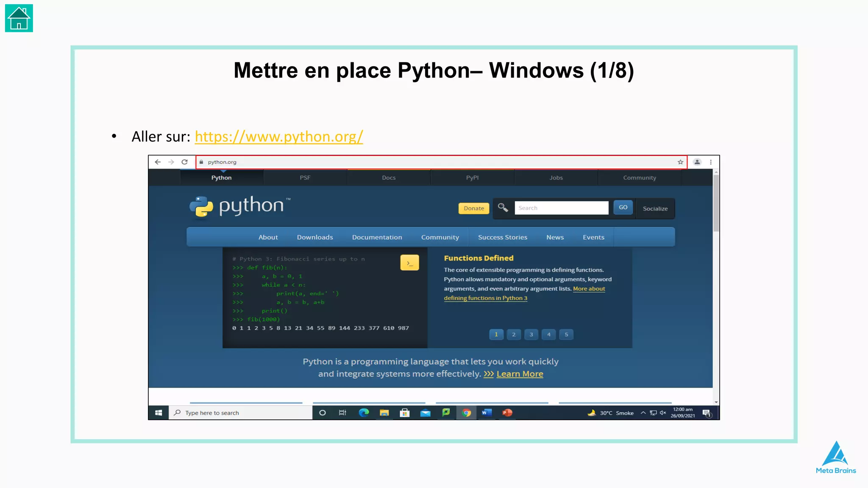
Task: Select the PyPI top tab
Action: [x=472, y=177]
